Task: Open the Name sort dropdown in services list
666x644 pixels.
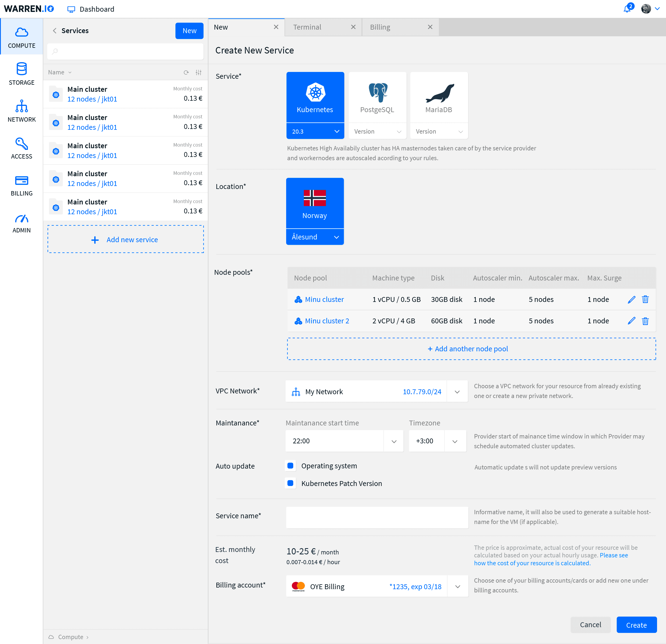Action: click(x=60, y=72)
